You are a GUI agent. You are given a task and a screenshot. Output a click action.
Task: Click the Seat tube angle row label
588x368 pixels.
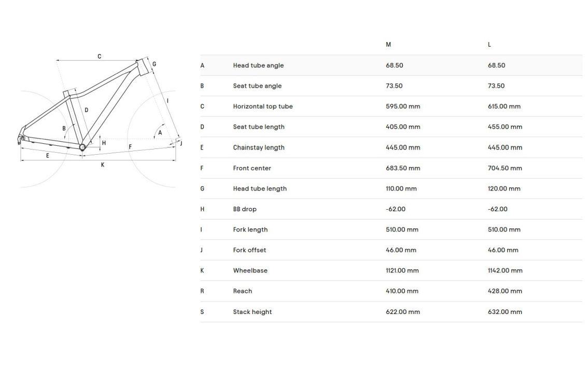pos(257,86)
